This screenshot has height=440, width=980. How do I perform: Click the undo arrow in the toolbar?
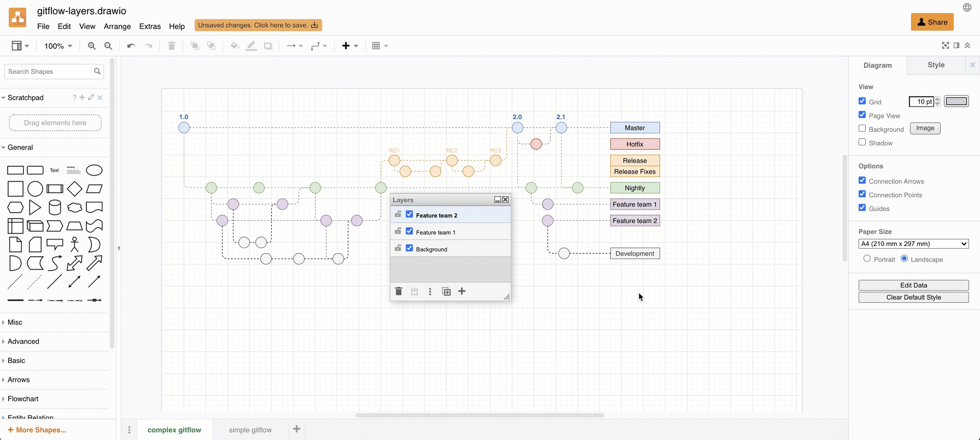coord(131,46)
